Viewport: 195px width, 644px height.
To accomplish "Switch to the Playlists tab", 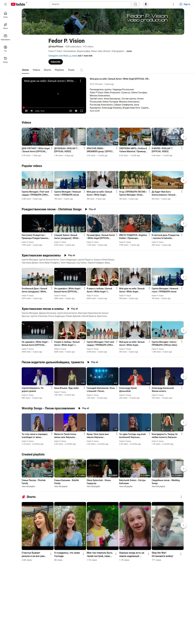I will 59,70.
